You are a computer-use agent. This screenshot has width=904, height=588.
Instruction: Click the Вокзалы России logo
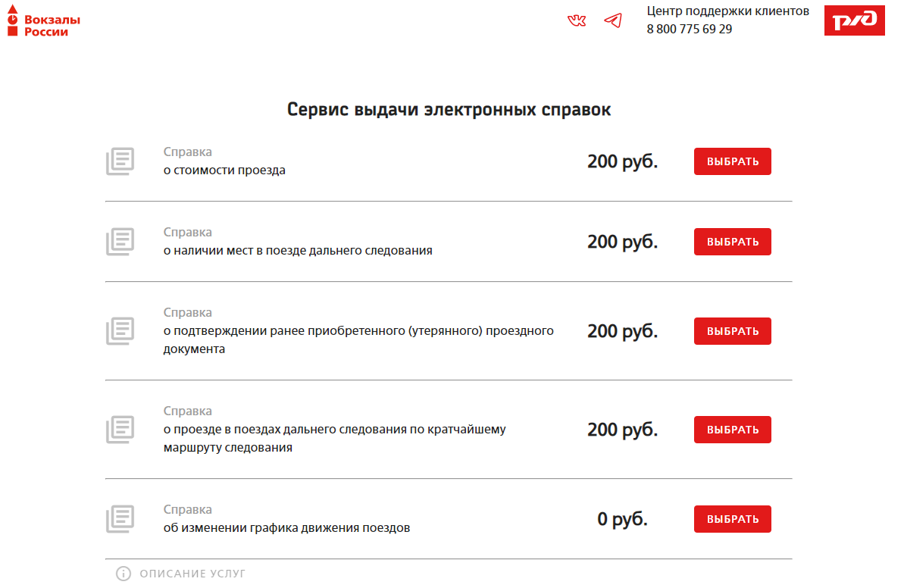(43, 21)
